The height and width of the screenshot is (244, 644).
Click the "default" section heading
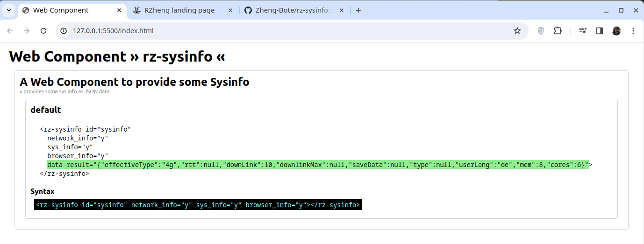[x=46, y=110]
